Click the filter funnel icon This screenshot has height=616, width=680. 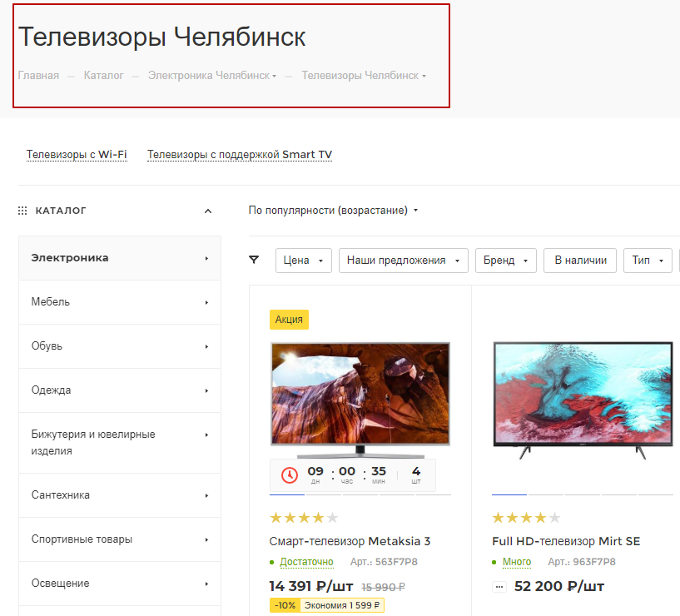[254, 260]
